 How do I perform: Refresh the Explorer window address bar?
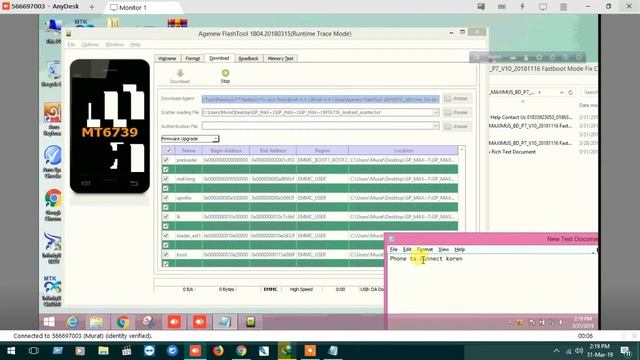click(x=571, y=93)
